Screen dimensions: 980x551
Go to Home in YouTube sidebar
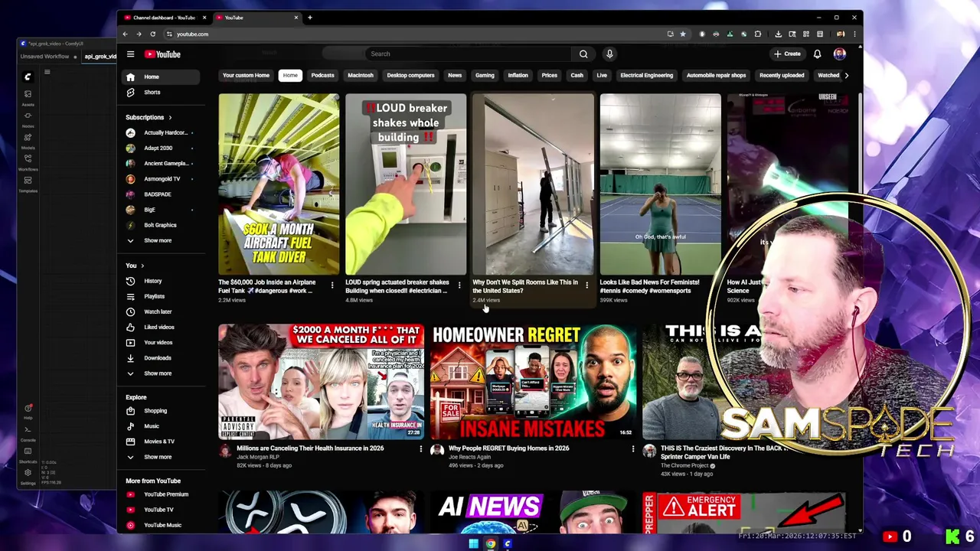[161, 77]
